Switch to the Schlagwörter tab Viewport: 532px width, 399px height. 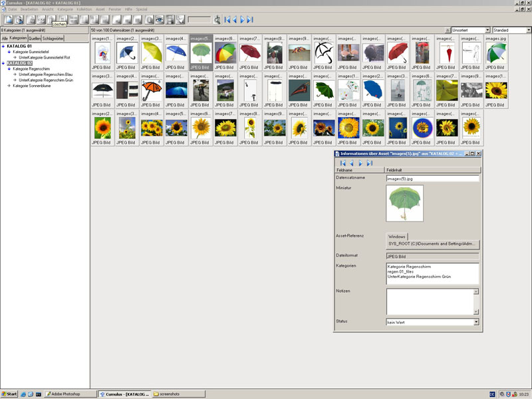click(x=53, y=39)
